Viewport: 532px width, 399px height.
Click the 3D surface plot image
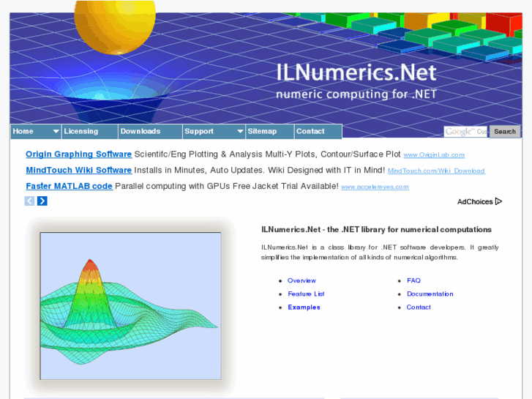tap(131, 305)
